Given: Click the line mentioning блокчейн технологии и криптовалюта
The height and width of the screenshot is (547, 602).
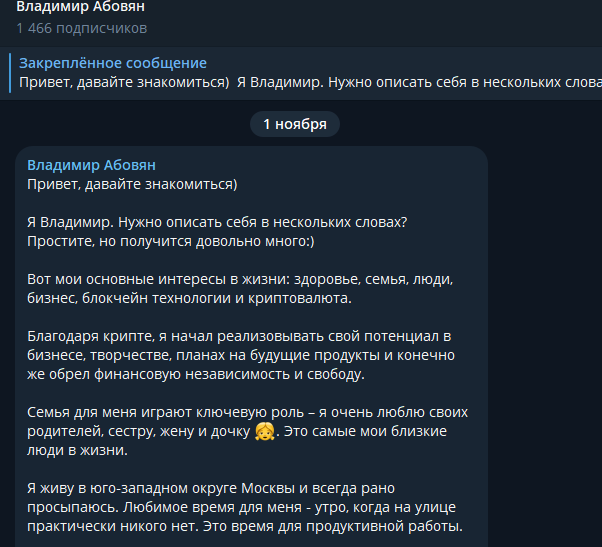Looking at the screenshot, I should pos(189,298).
